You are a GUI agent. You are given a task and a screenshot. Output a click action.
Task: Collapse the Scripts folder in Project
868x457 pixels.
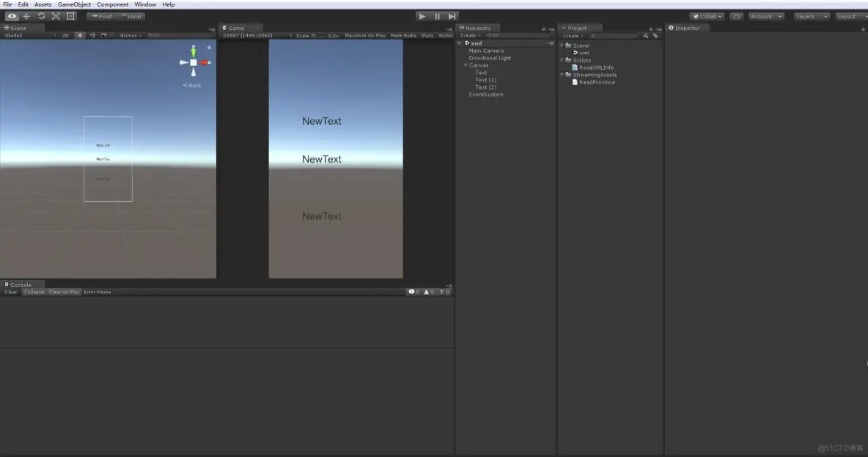(562, 60)
